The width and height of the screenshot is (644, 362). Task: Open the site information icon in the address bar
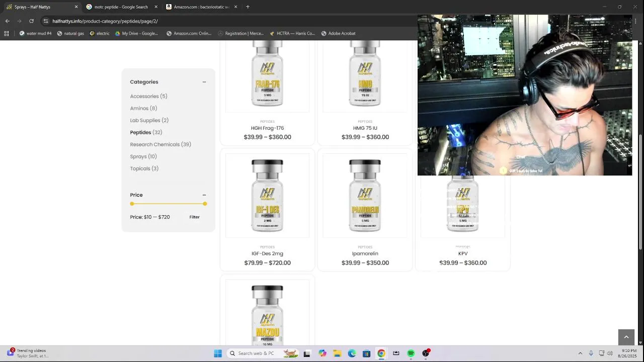[46, 21]
